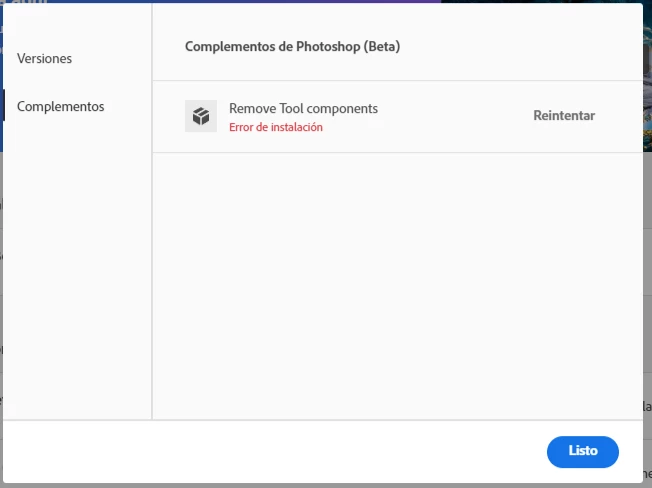Viewport: 652px width, 488px height.
Task: Select the Complementos sidebar tab
Action: coord(61,107)
